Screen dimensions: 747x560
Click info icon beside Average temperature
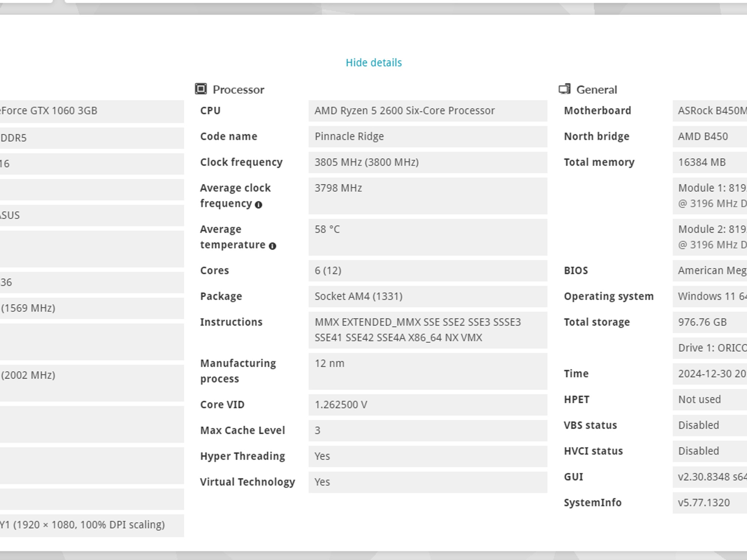point(272,246)
